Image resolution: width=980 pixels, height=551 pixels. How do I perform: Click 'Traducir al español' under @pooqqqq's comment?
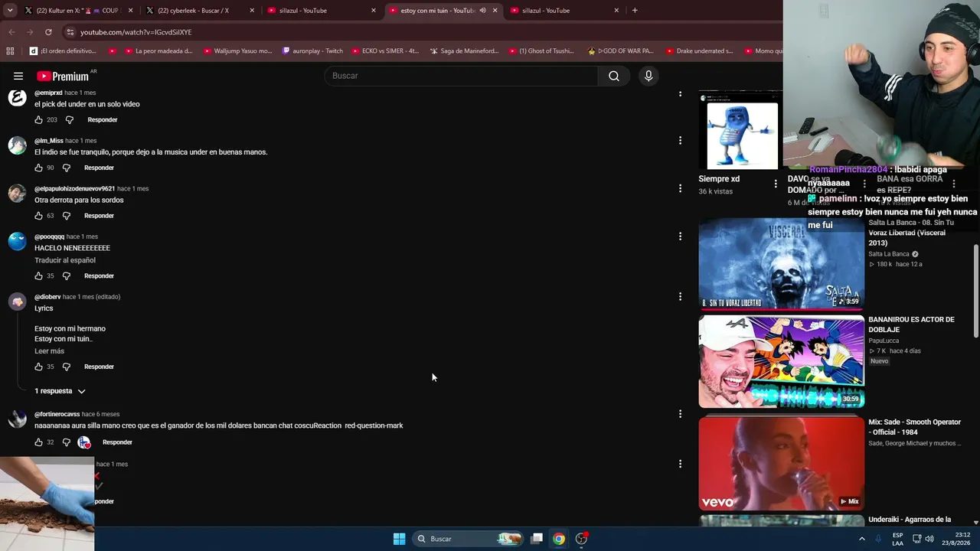coord(65,260)
